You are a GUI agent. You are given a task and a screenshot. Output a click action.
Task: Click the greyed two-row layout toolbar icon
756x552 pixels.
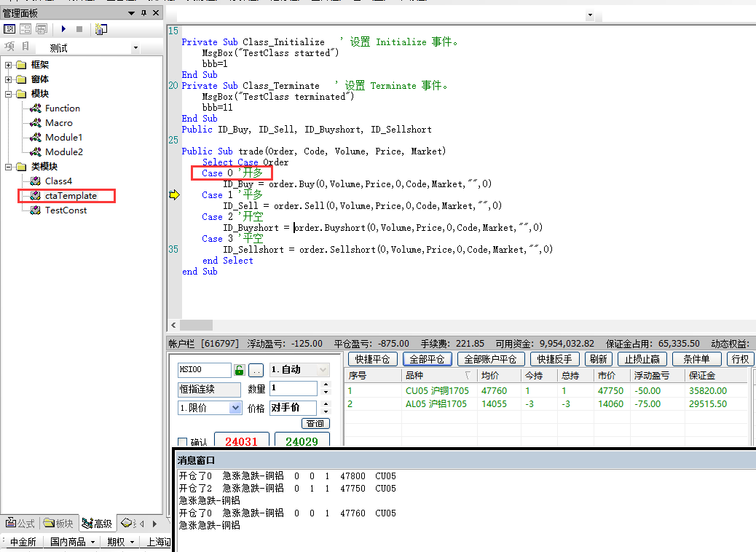[x=25, y=29]
